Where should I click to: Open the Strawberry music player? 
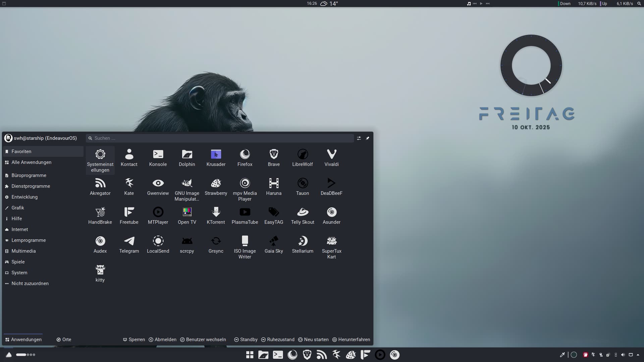tap(216, 187)
